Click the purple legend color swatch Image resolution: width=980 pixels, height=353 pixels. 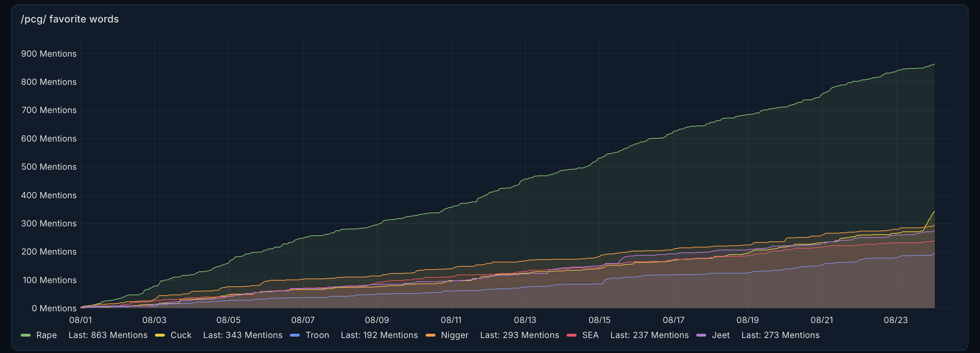(701, 335)
